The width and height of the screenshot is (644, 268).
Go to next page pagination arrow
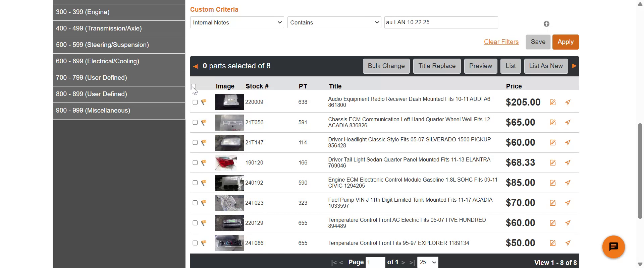point(404,263)
